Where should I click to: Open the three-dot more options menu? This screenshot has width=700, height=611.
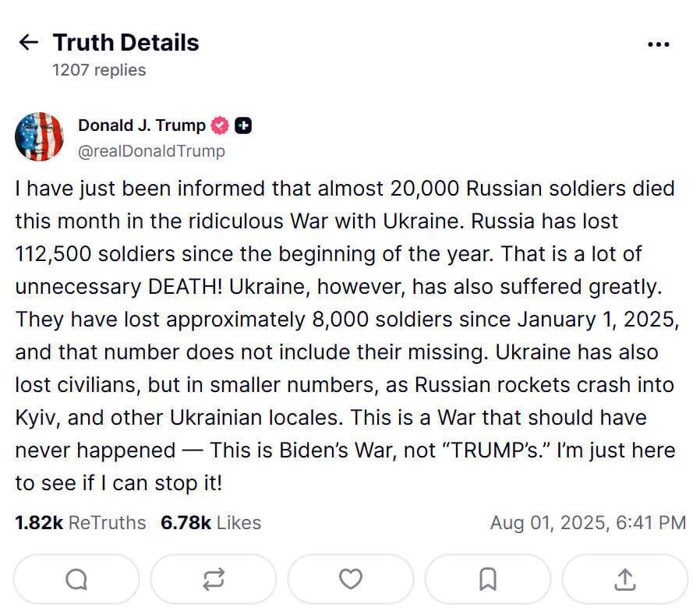tap(659, 44)
